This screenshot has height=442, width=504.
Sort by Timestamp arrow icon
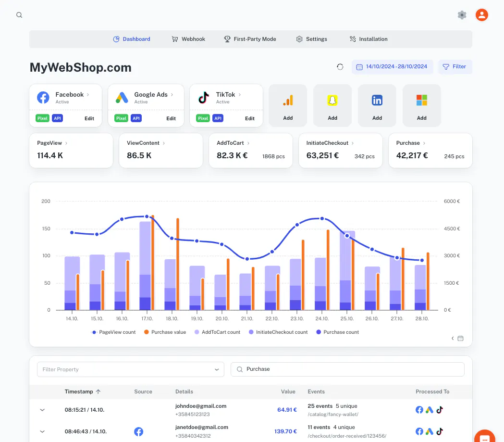(98, 391)
